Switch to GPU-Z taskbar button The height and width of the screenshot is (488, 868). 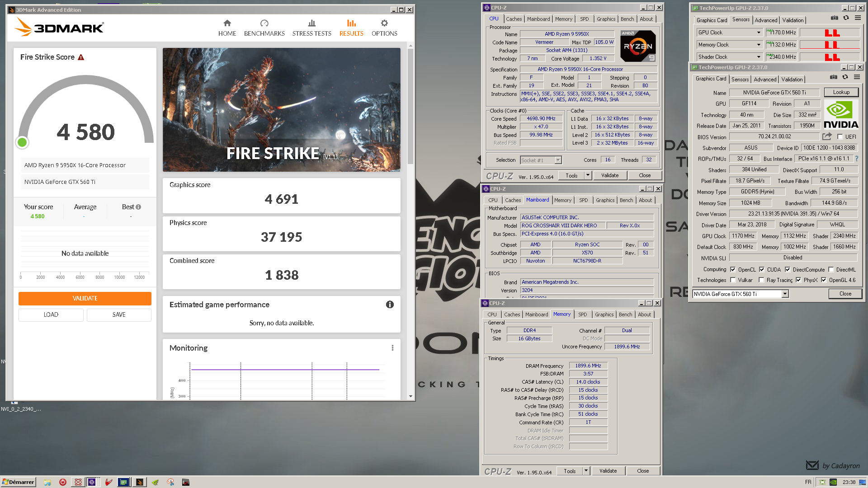click(x=123, y=482)
